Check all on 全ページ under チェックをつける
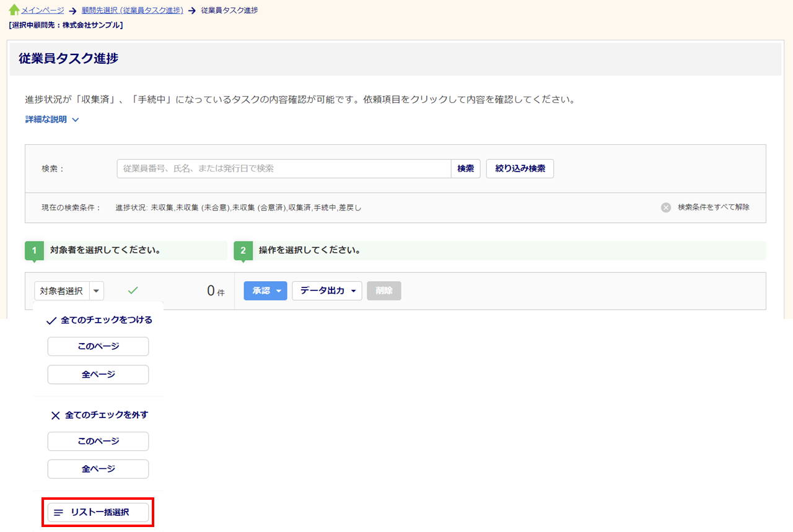 click(x=98, y=375)
